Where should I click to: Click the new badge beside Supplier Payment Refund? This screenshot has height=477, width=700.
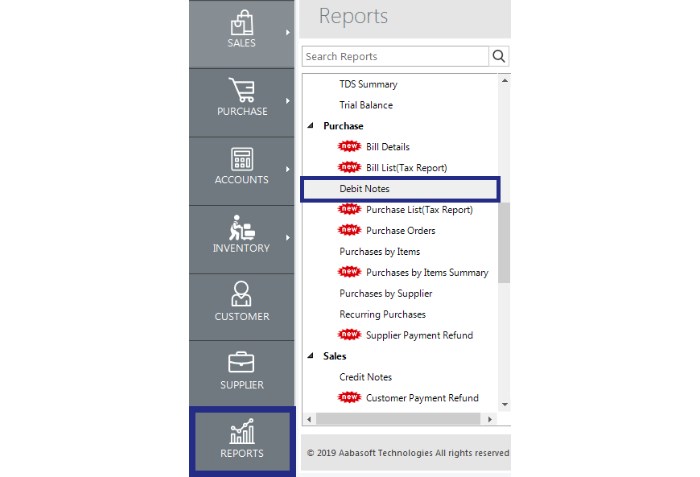point(349,335)
